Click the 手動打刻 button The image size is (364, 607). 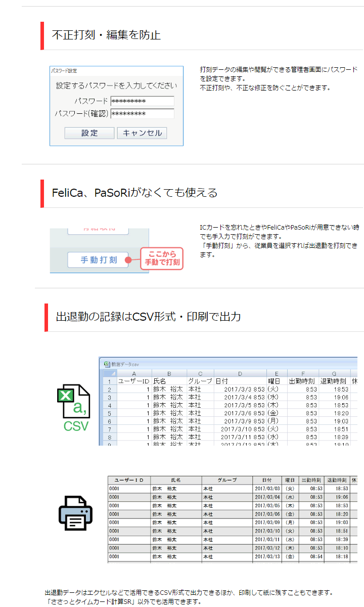pyautogui.click(x=98, y=260)
